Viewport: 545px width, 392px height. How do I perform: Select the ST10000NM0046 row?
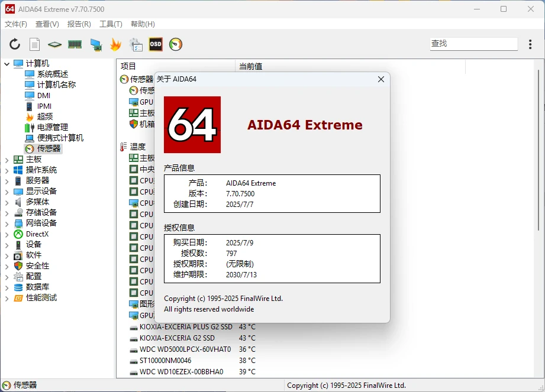pyautogui.click(x=165, y=361)
